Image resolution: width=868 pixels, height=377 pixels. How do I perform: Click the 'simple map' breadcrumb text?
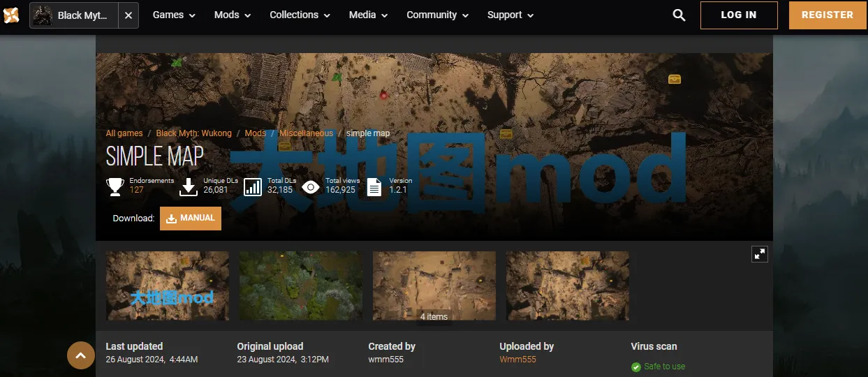368,133
